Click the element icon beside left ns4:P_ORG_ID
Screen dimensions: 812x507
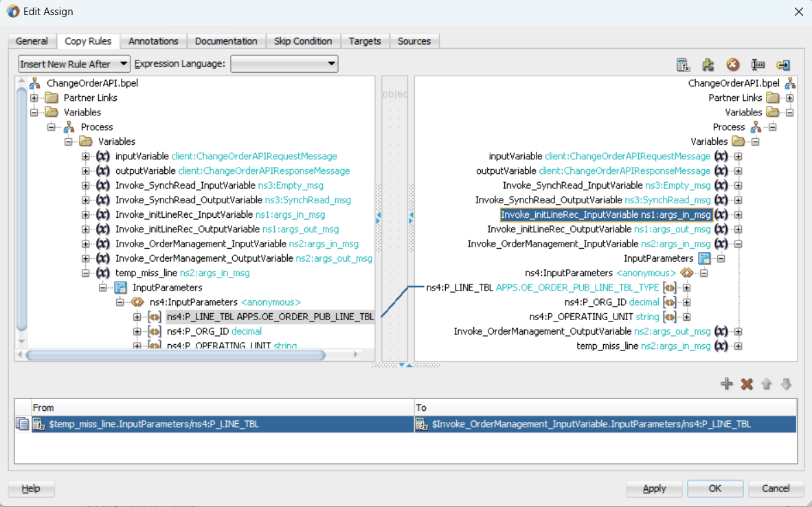tap(155, 331)
